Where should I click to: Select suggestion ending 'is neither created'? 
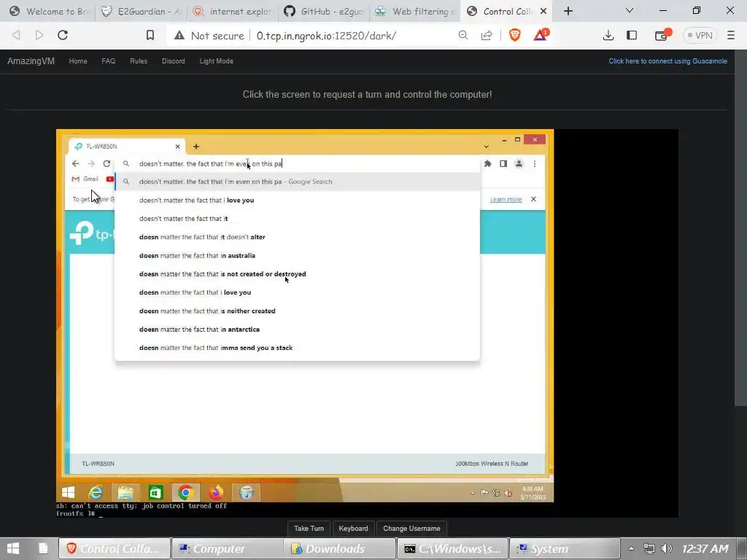[298, 311]
